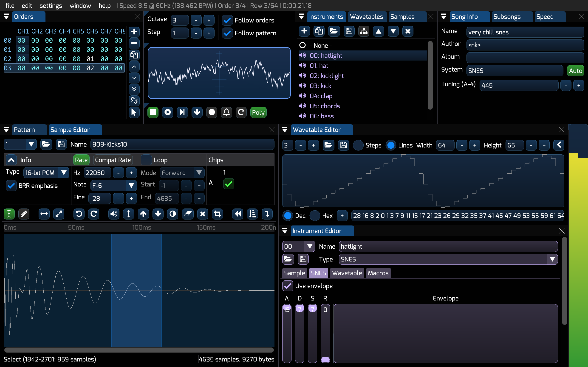Duplicate instrument using the copy icon
Image resolution: width=588 pixels, height=367 pixels.
pyautogui.click(x=319, y=31)
